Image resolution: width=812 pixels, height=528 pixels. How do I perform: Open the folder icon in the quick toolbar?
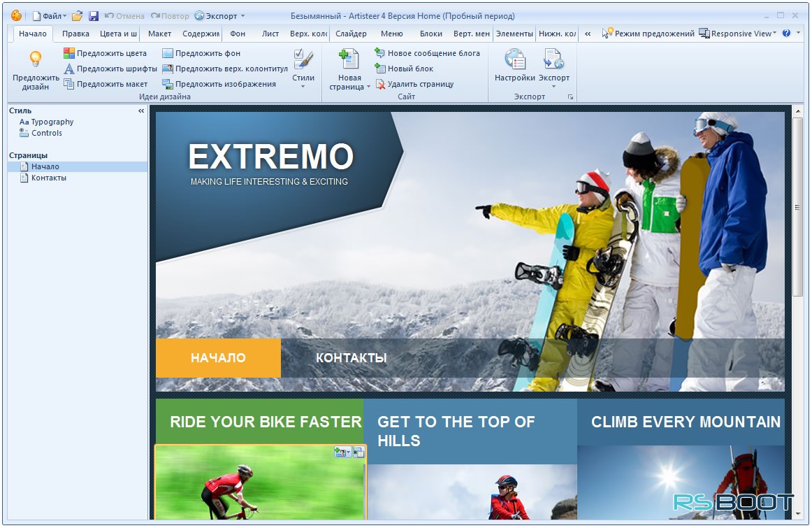[x=77, y=16]
